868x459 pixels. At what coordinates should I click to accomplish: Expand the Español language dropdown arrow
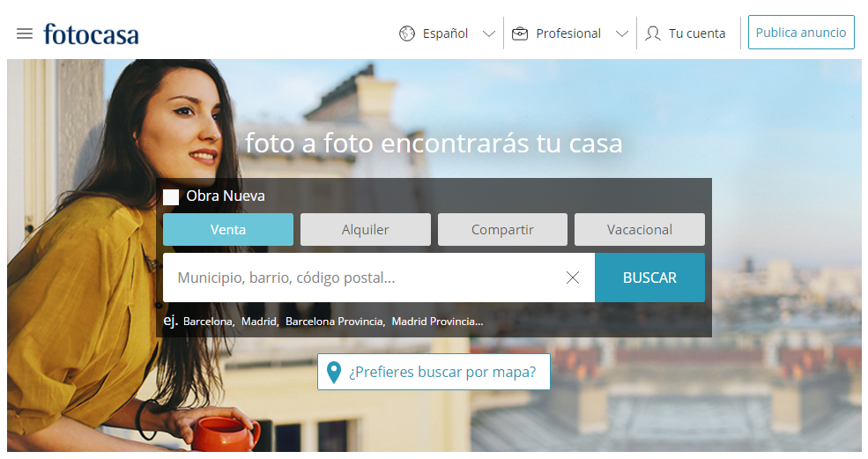pyautogui.click(x=488, y=33)
